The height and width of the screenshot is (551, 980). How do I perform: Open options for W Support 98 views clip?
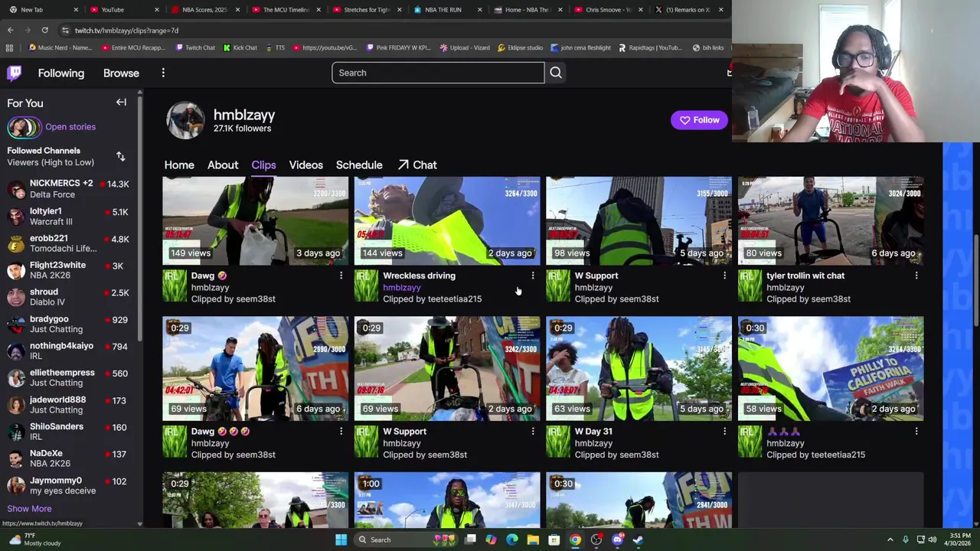coord(724,275)
